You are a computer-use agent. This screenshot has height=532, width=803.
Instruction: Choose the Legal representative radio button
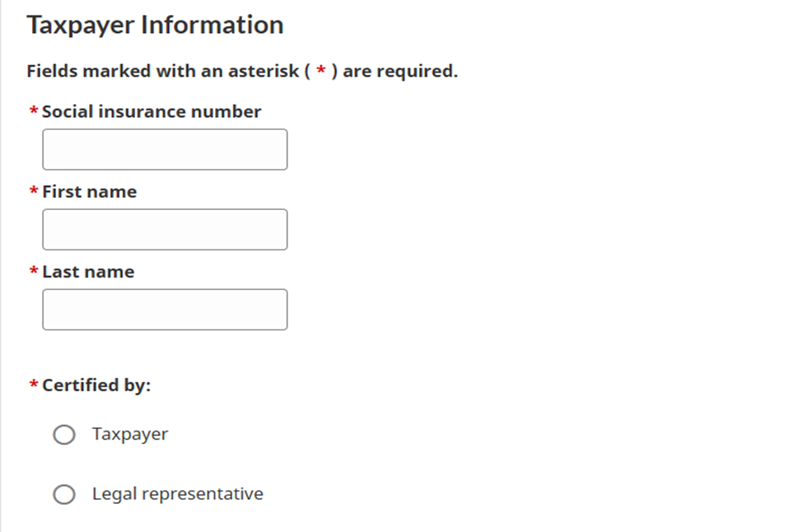[64, 494]
